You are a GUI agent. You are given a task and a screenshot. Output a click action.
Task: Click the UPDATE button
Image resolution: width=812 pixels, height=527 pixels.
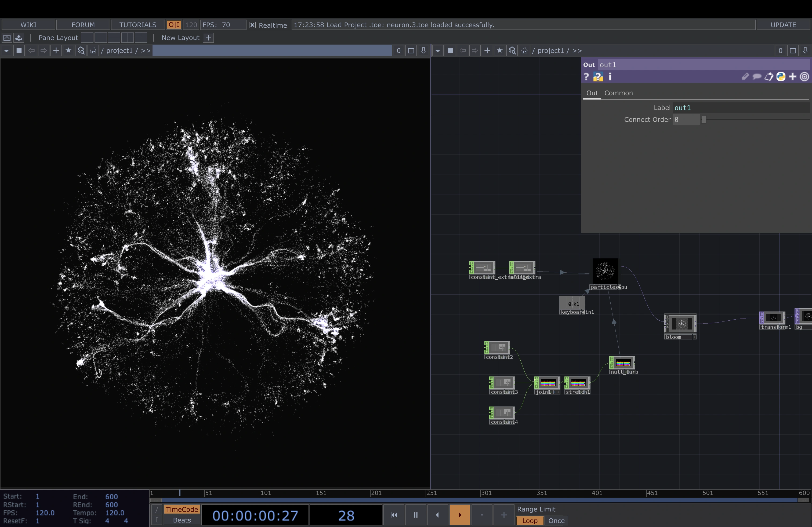783,25
